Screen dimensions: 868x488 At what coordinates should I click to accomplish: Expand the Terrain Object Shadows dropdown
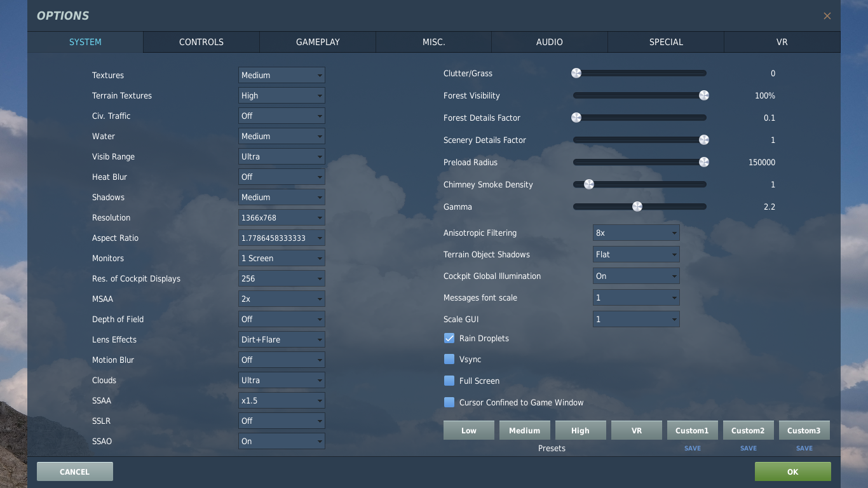click(x=636, y=254)
